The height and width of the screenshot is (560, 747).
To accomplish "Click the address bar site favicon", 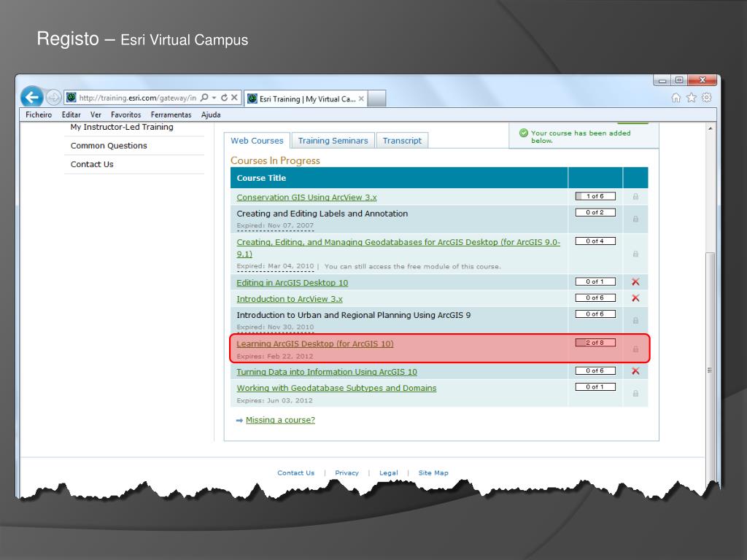I will [71, 98].
